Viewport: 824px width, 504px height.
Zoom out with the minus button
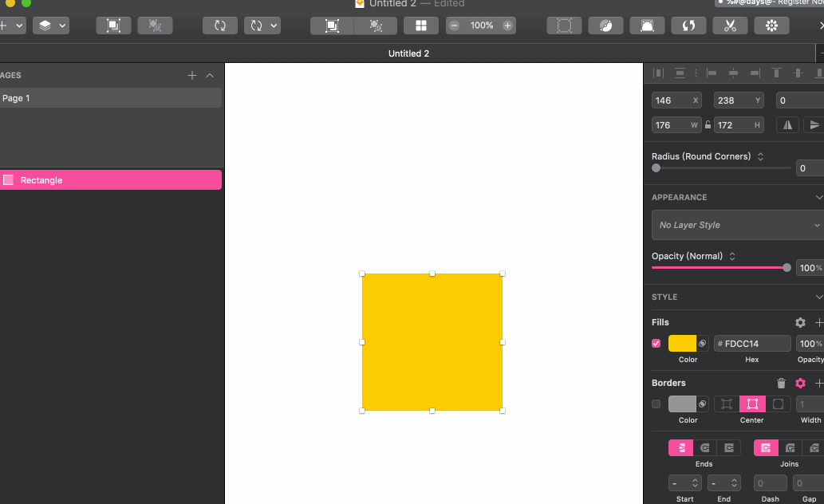pyautogui.click(x=455, y=26)
